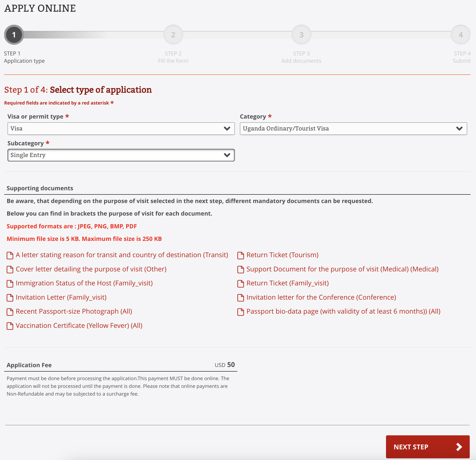This screenshot has height=460, width=476.
Task: Click document icon beside transit letter requirement
Action: coord(10,255)
